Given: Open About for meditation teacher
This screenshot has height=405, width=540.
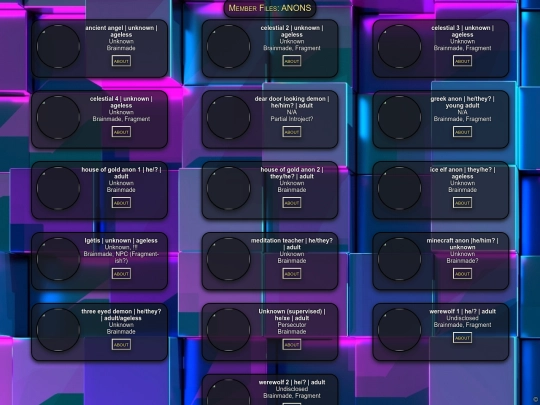Looking at the screenshot, I should (292, 274).
